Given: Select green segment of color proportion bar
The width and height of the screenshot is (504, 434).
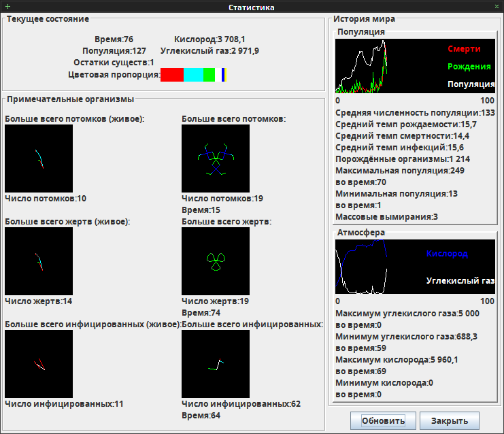Looking at the screenshot, I should point(209,75).
